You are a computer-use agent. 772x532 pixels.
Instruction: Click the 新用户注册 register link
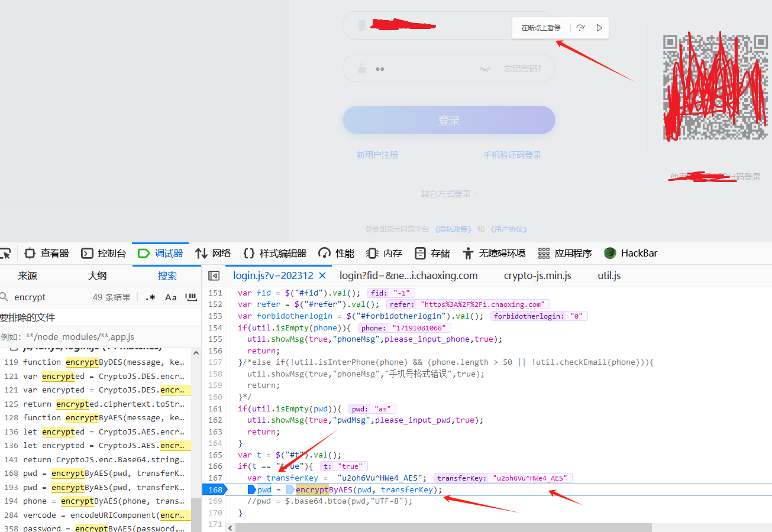[377, 155]
